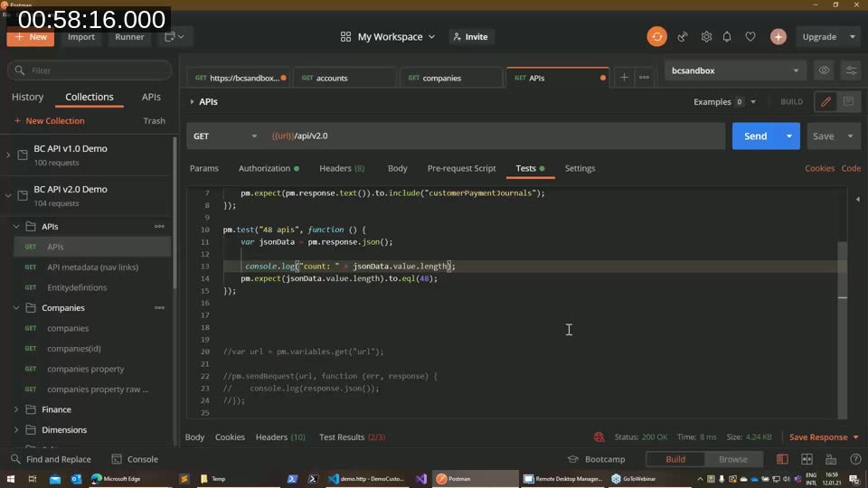Viewport: 868px width, 488px height.
Task: Open the Upgrade dropdown arrow
Action: (x=852, y=36)
